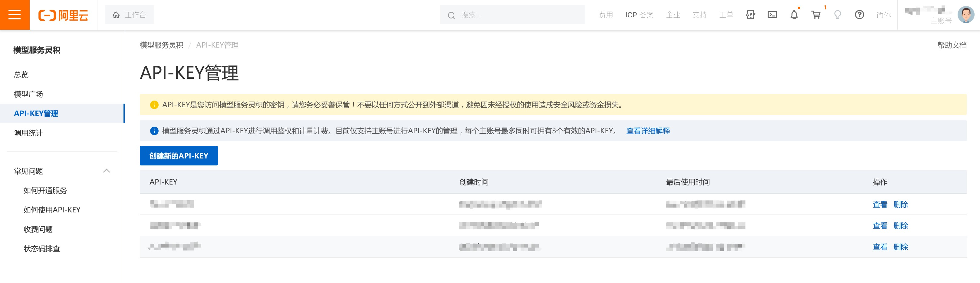Click the lightbulb suggestions icon
The width and height of the screenshot is (980, 283).
[837, 15]
